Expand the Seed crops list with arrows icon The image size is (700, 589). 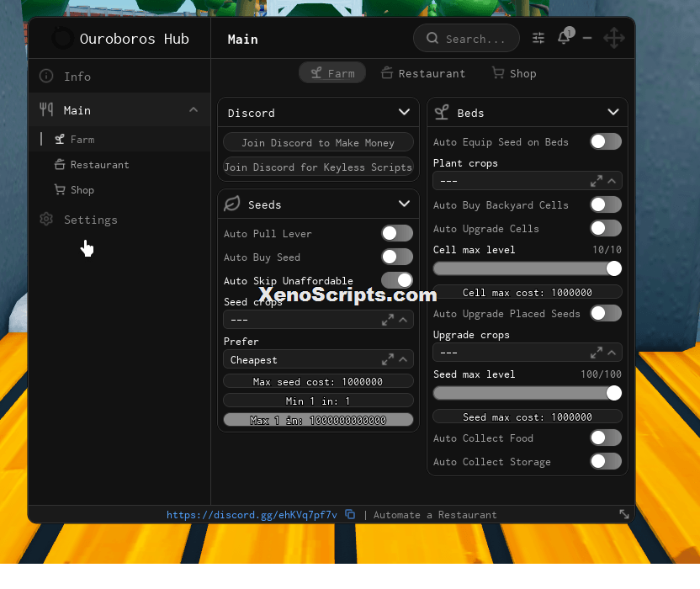point(388,320)
